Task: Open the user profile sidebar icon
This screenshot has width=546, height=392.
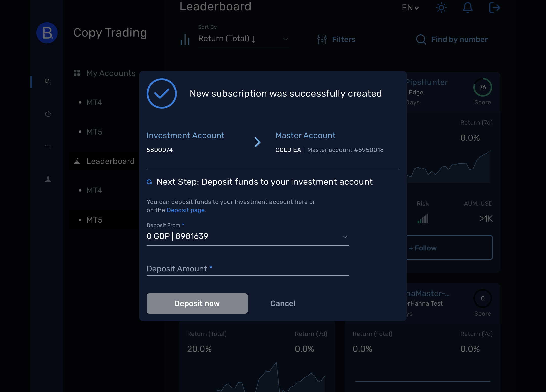Action: [48, 179]
